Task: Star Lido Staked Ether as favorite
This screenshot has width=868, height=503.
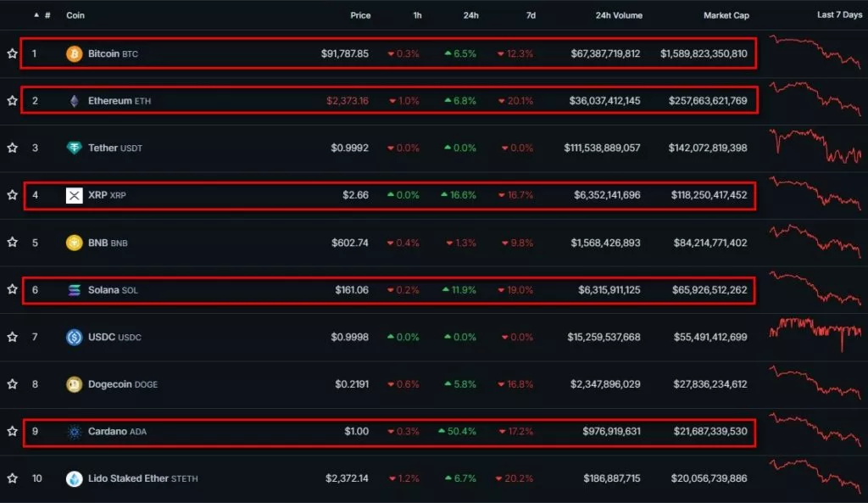Action: point(12,478)
